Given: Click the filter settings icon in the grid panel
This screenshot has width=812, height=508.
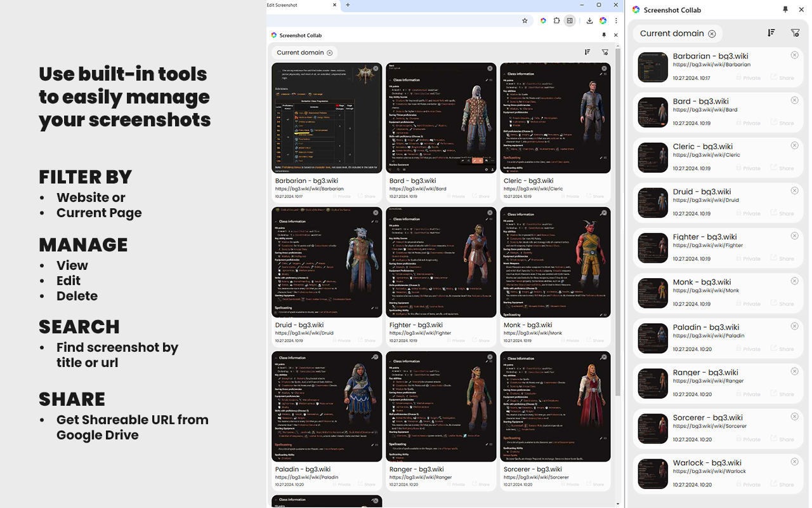Looking at the screenshot, I should [605, 52].
